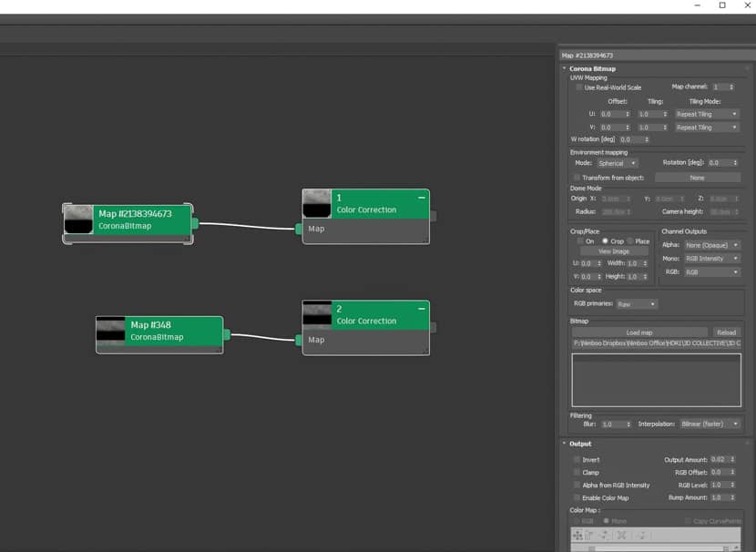Select the Place radio button under Crop/Place
This screenshot has height=552, width=756.
coord(632,240)
